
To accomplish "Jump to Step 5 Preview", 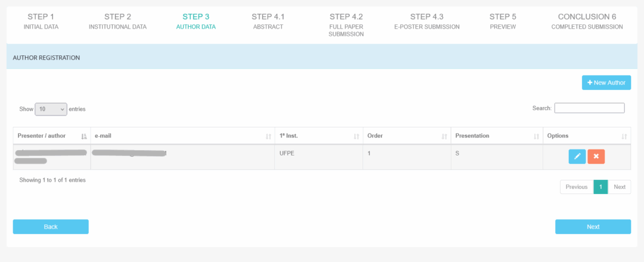I will click(x=503, y=21).
